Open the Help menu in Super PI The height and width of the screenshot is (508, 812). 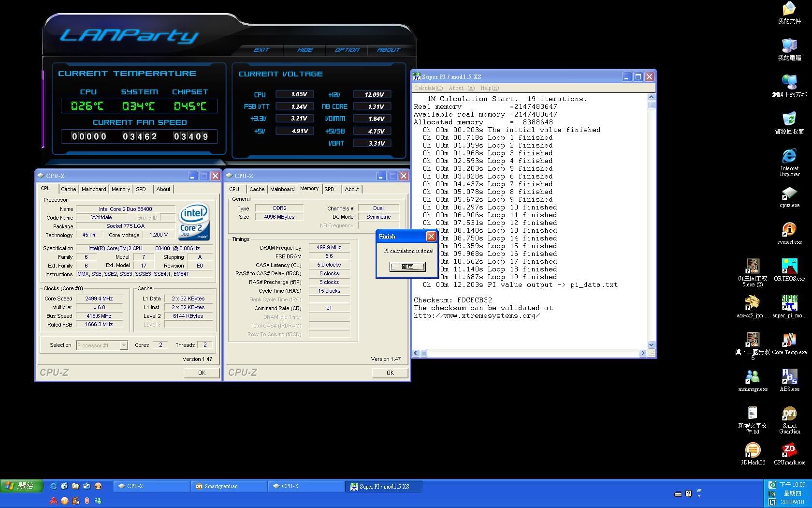(490, 88)
